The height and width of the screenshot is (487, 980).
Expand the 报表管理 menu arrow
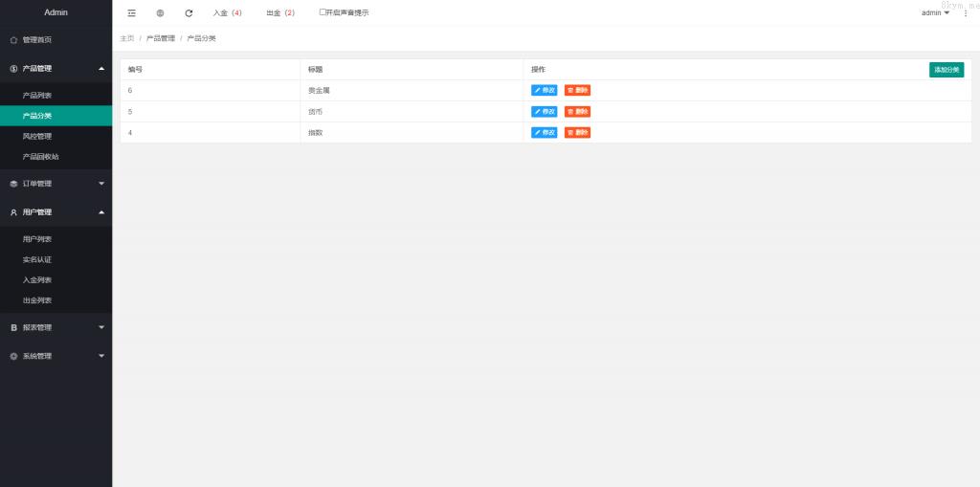(x=101, y=327)
